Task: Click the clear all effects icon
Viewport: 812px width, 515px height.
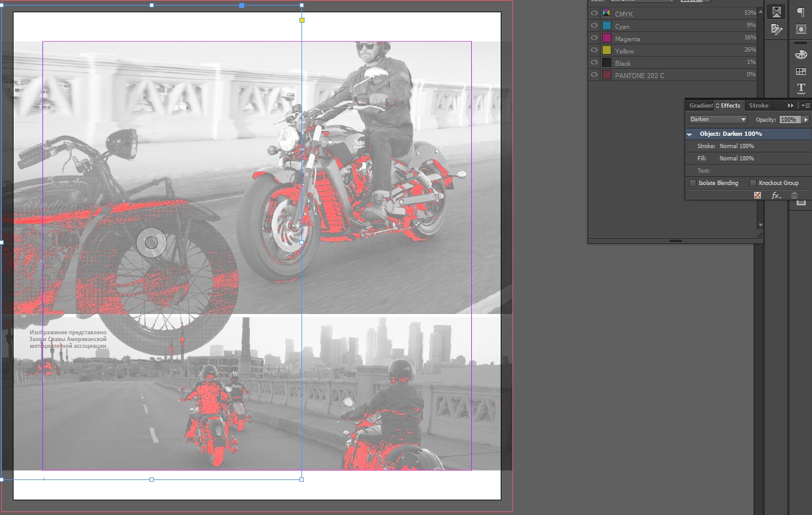Action: click(x=758, y=195)
